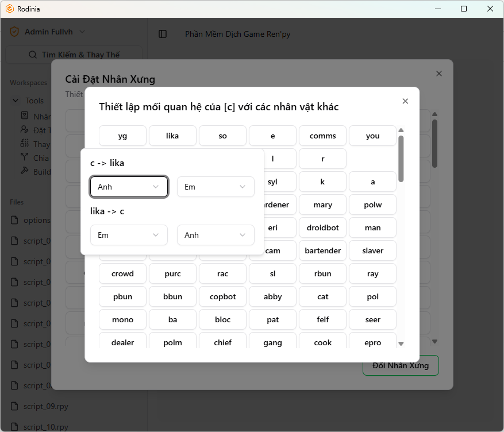
Task: Select the k character button
Action: pyautogui.click(x=323, y=182)
